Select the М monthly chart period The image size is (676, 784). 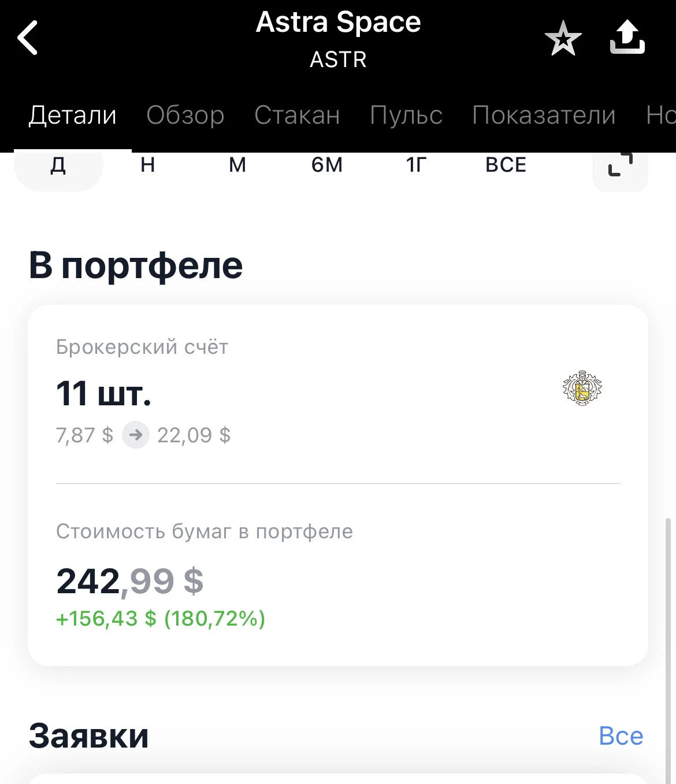pos(237,165)
